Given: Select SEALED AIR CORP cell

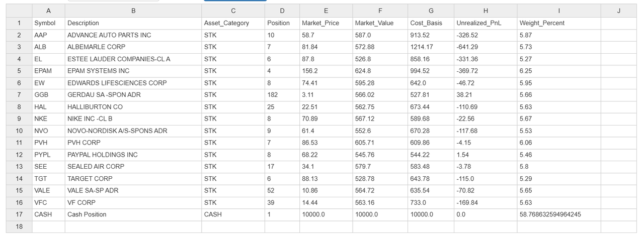Looking at the screenshot, I should coord(133,167).
